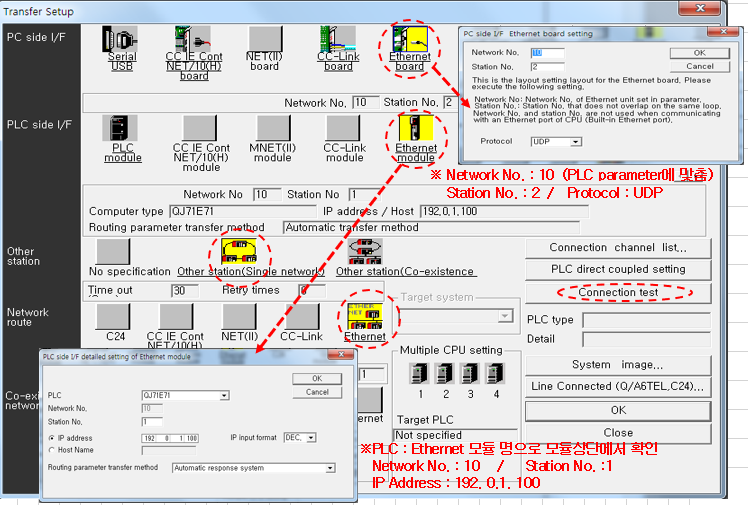Viewport: 748px width, 505px height.
Task: Click the Computer type QJ71E71 value
Action: pyautogui.click(x=242, y=212)
